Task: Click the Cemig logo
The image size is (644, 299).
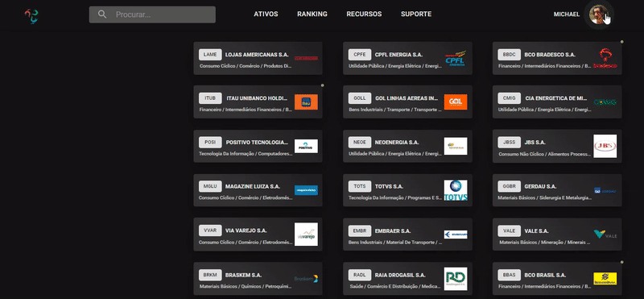Action: pos(605,102)
